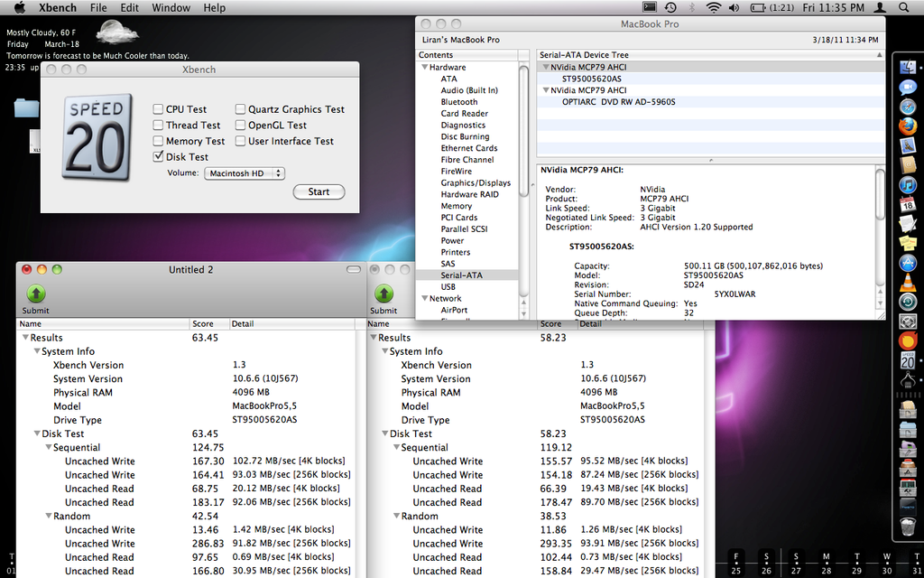Open iCal calendar icon in Dock
The height and width of the screenshot is (578, 924).
tap(908, 205)
